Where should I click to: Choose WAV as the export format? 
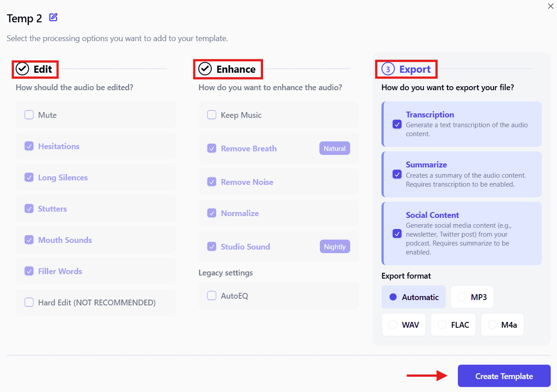(x=403, y=325)
